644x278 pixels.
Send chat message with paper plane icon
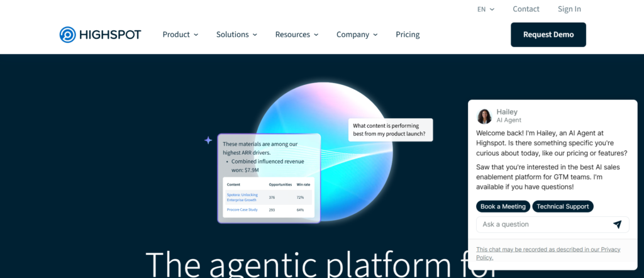coord(617,225)
